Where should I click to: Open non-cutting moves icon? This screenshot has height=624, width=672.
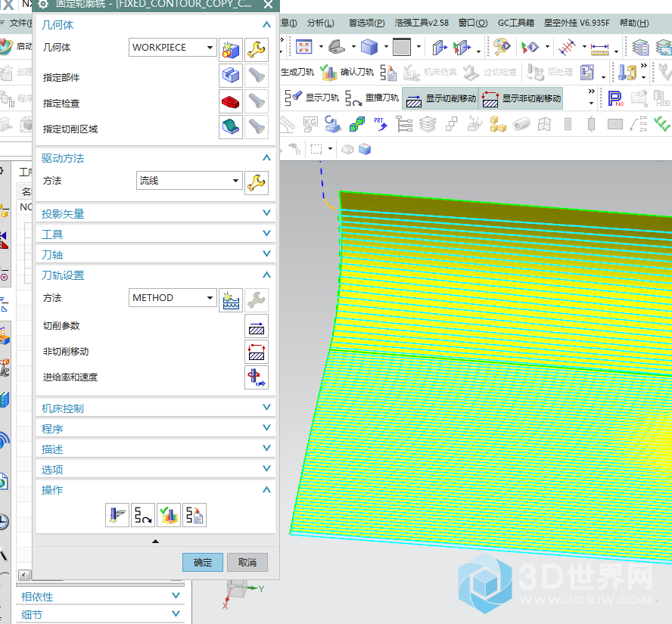(x=257, y=352)
